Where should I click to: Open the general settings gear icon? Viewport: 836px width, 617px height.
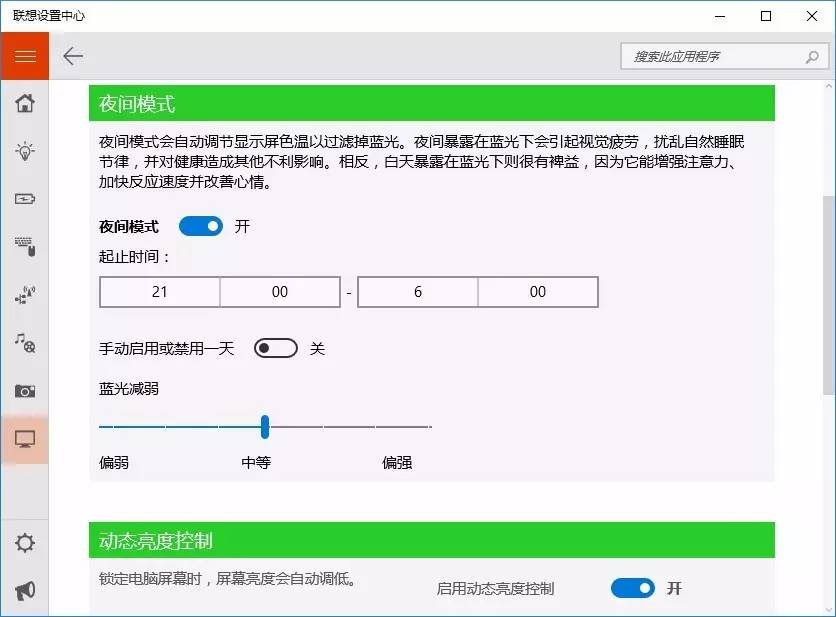(25, 543)
